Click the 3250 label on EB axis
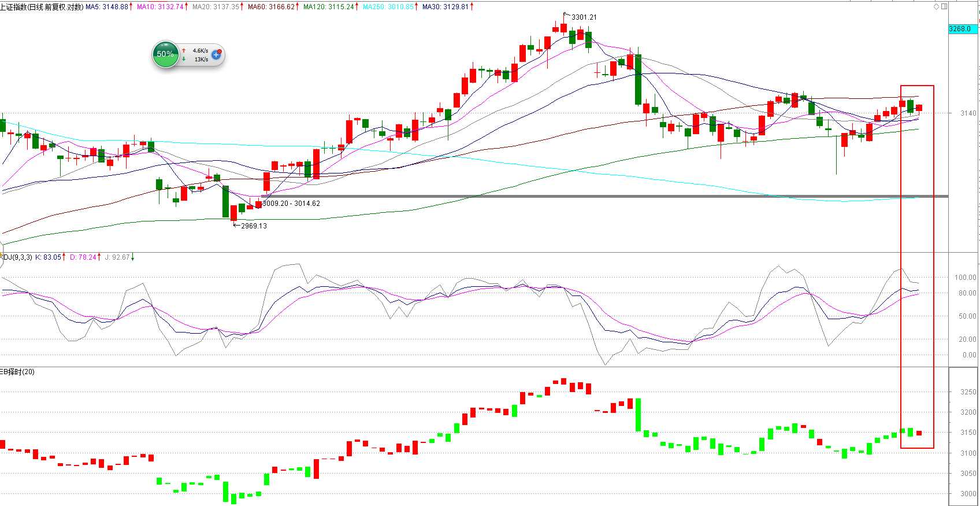980x506 pixels. pyautogui.click(x=968, y=392)
